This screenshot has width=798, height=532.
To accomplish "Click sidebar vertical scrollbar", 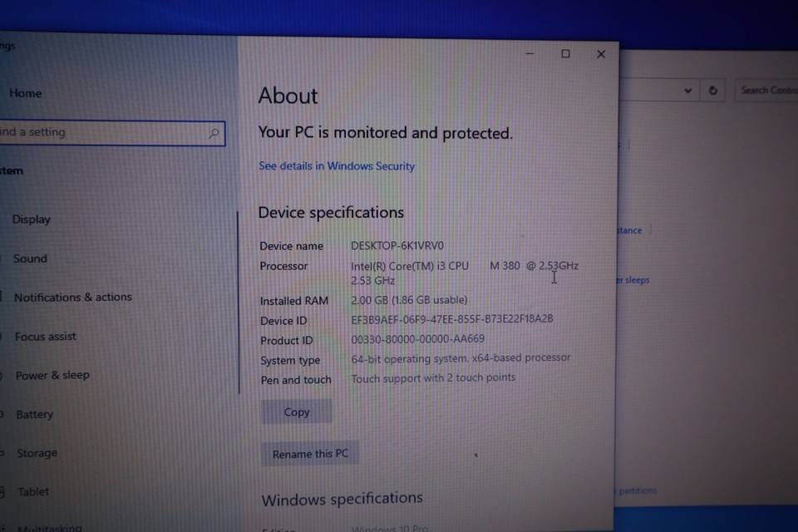I will coord(239,303).
